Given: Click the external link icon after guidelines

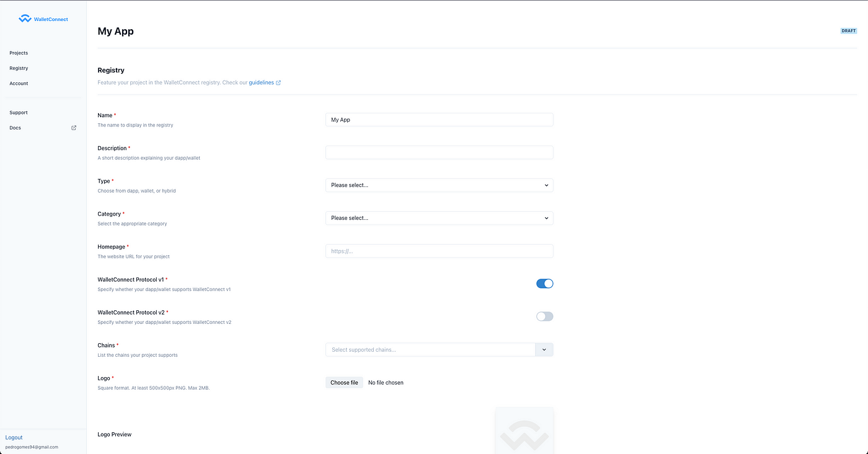Looking at the screenshot, I should [278, 82].
